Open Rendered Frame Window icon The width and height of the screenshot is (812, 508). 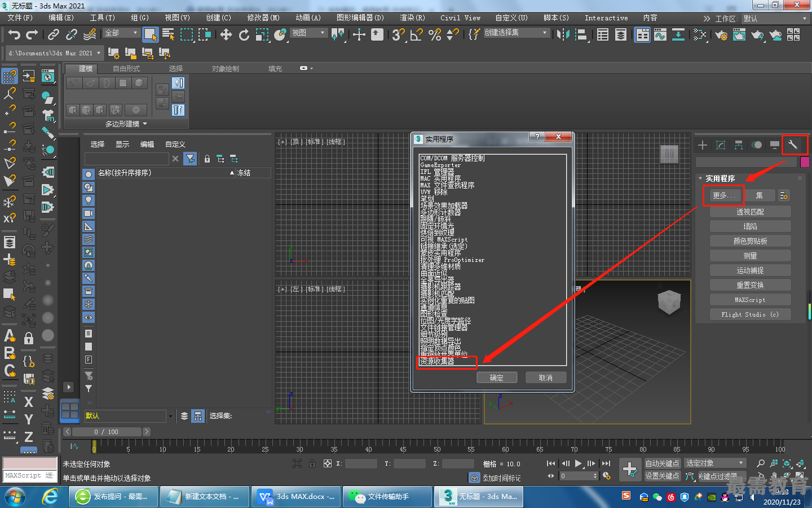(739, 35)
